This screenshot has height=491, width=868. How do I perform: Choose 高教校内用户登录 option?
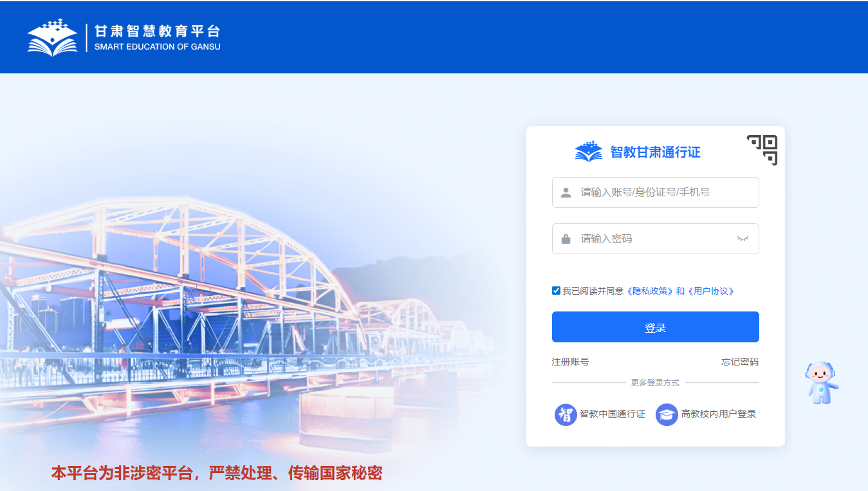[719, 414]
